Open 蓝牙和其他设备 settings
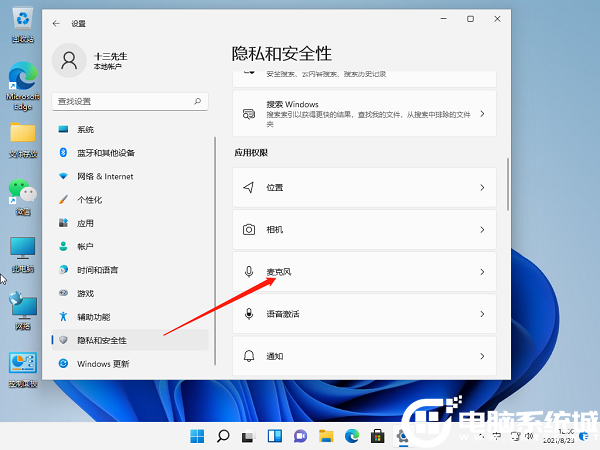This screenshot has height=450, width=600. 130,153
